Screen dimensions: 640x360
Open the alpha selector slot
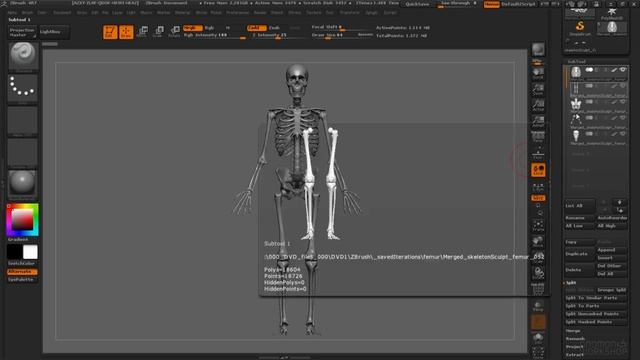coord(23,121)
